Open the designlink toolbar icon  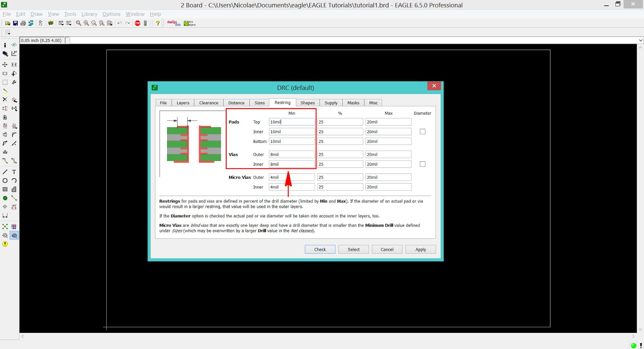point(174,23)
